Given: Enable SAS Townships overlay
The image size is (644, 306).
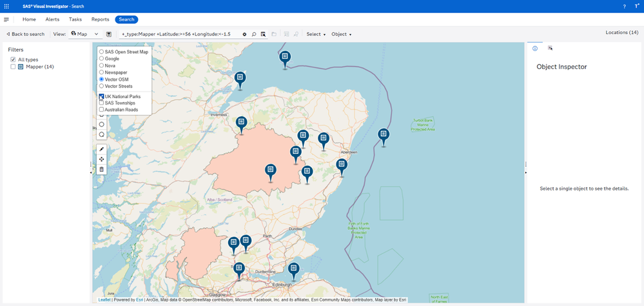Looking at the screenshot, I should [x=101, y=103].
